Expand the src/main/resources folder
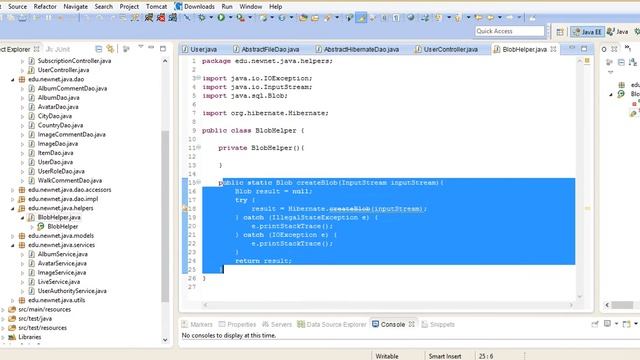 coord(3,310)
